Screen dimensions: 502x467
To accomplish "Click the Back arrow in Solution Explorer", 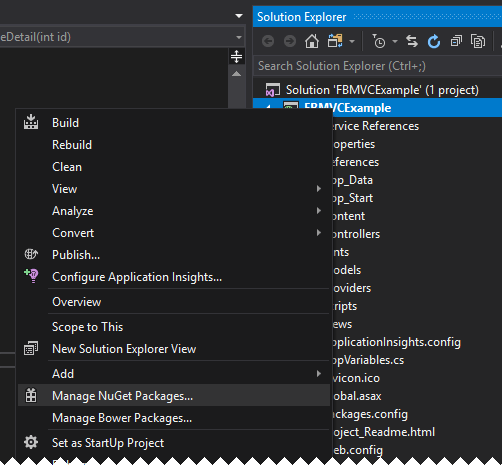I will pos(268,41).
